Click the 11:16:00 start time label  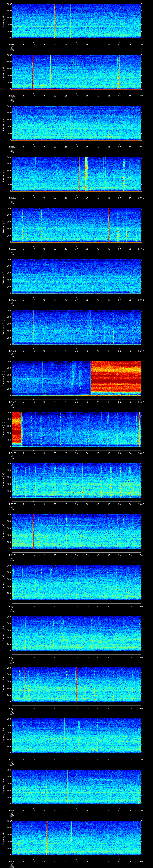coord(12,44)
